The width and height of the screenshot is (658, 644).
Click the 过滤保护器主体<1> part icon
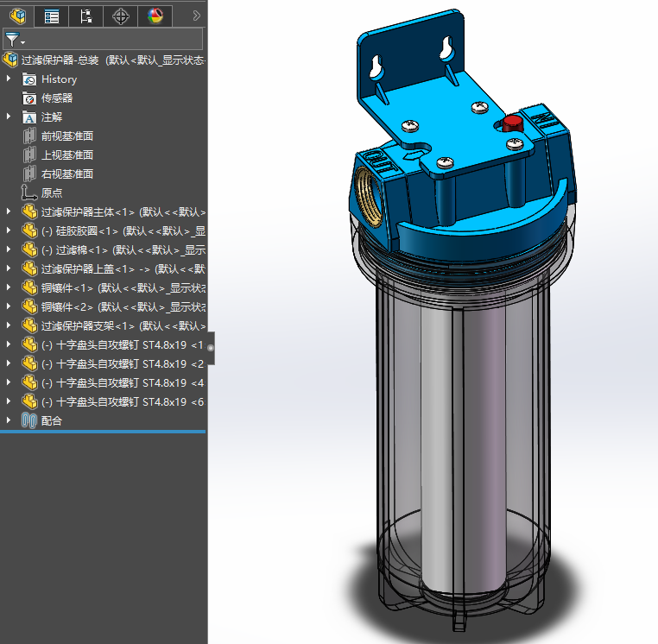(x=29, y=212)
